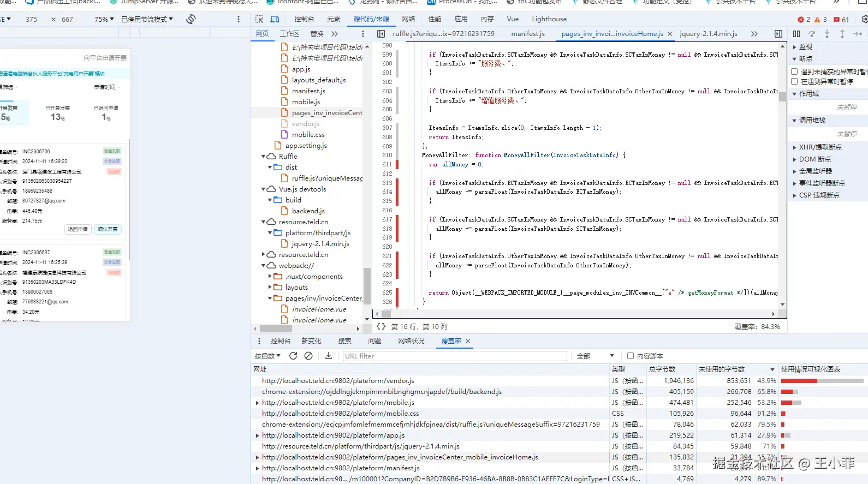Viewport: 868px width, 484px height.
Task: Pause script execution button
Action: 796,34
